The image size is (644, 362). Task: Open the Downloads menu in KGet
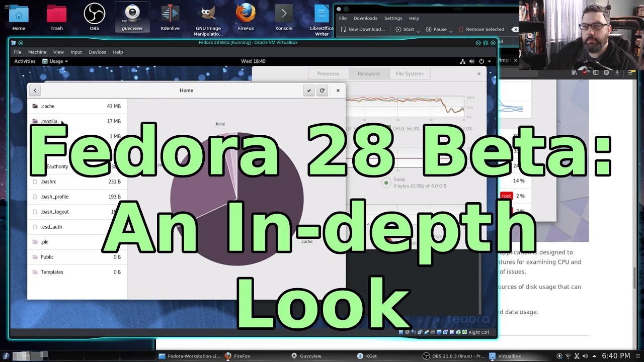[x=365, y=18]
